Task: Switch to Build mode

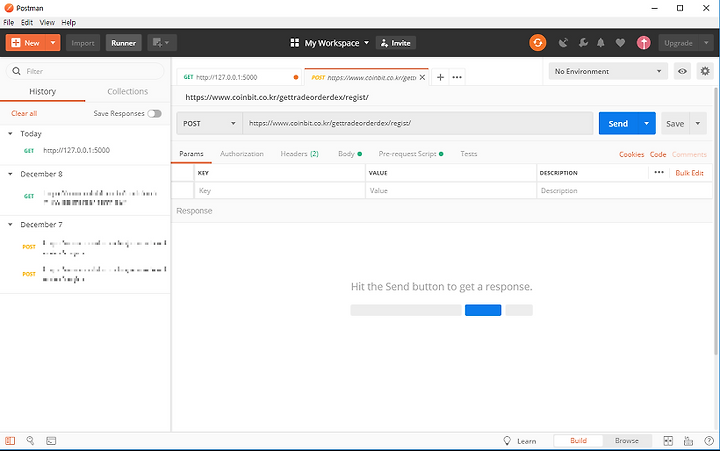Action: pos(579,441)
